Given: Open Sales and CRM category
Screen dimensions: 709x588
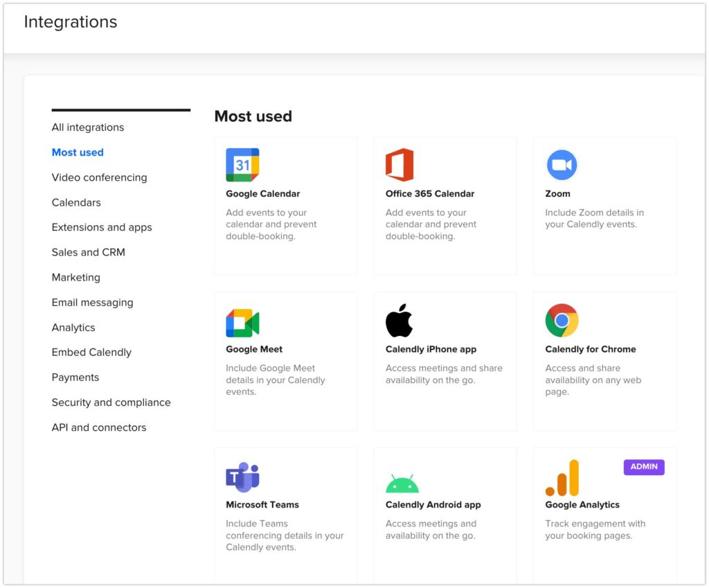Looking at the screenshot, I should click(x=88, y=252).
